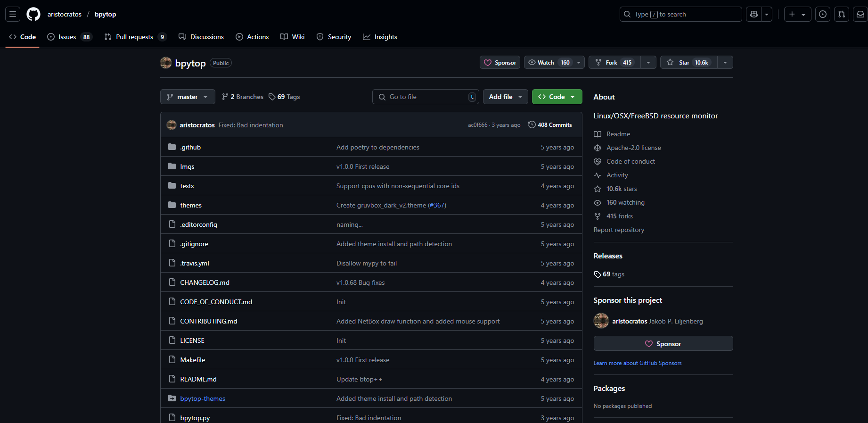Click the forks icon in About
Image resolution: width=868 pixels, height=423 pixels.
pos(598,216)
